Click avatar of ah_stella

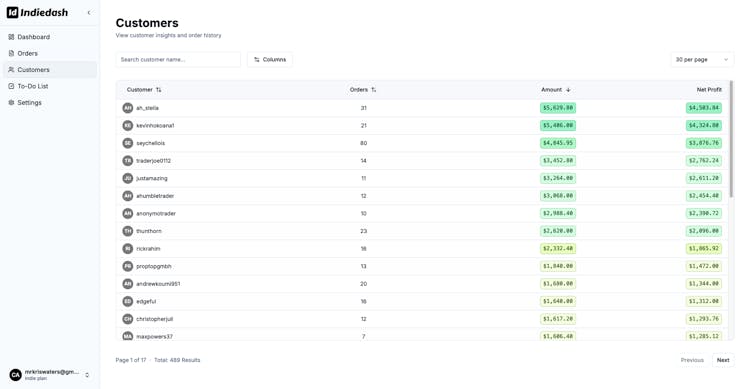tap(128, 108)
